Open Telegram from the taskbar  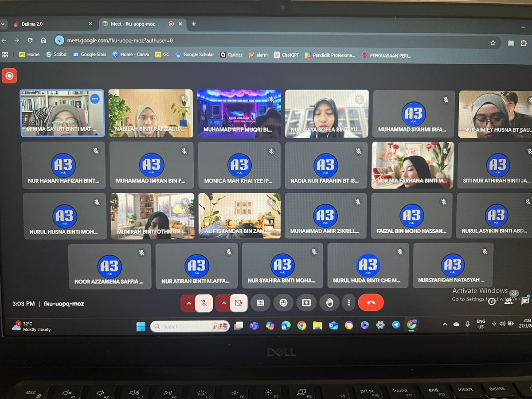pos(396,325)
